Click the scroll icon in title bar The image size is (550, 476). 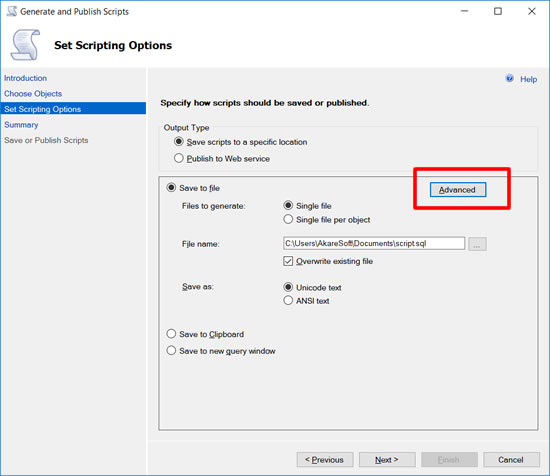click(12, 11)
